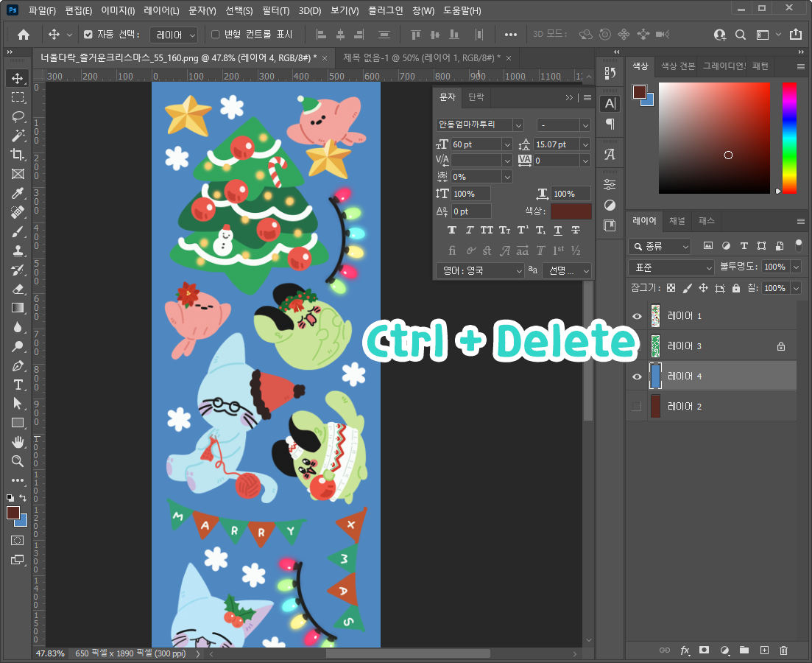Viewport: 812px width, 663px height.
Task: Open layer styles with the fx icon
Action: coord(685,650)
